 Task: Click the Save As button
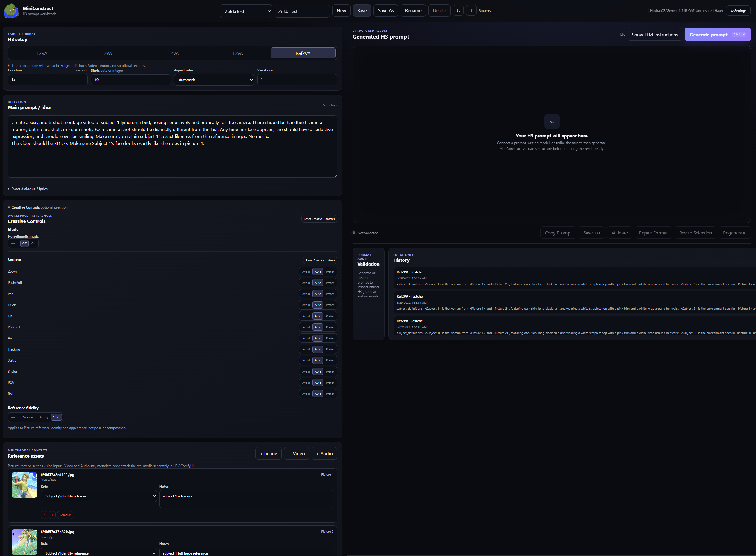(386, 11)
